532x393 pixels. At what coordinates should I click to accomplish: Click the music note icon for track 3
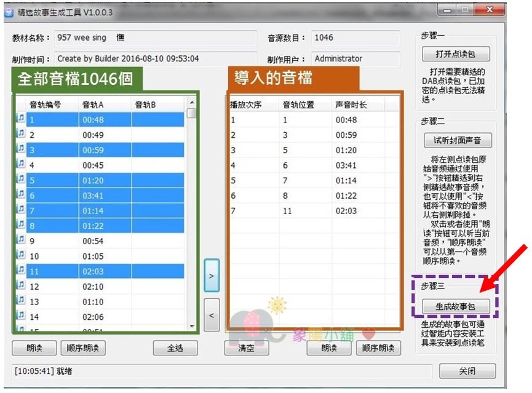click(21, 149)
